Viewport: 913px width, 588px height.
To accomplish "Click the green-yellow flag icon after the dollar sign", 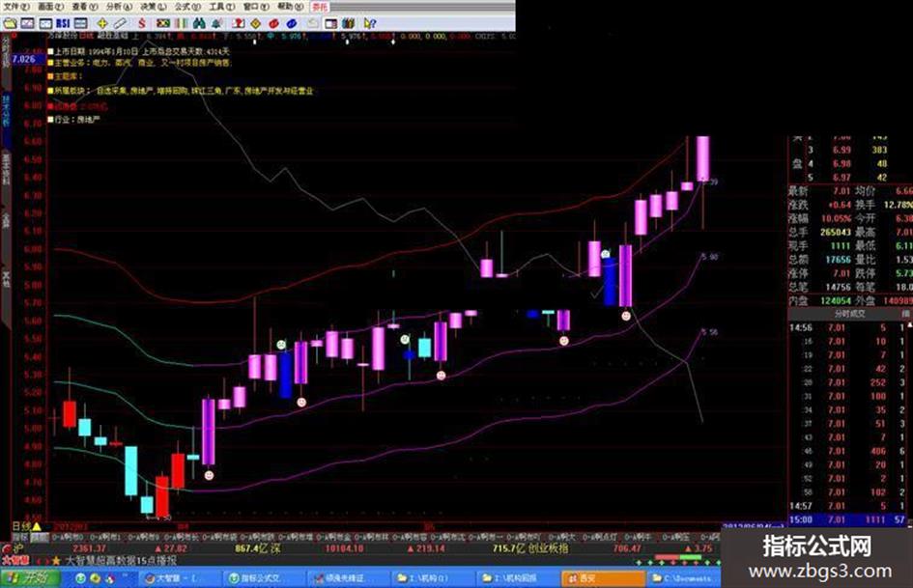I will 163,23.
